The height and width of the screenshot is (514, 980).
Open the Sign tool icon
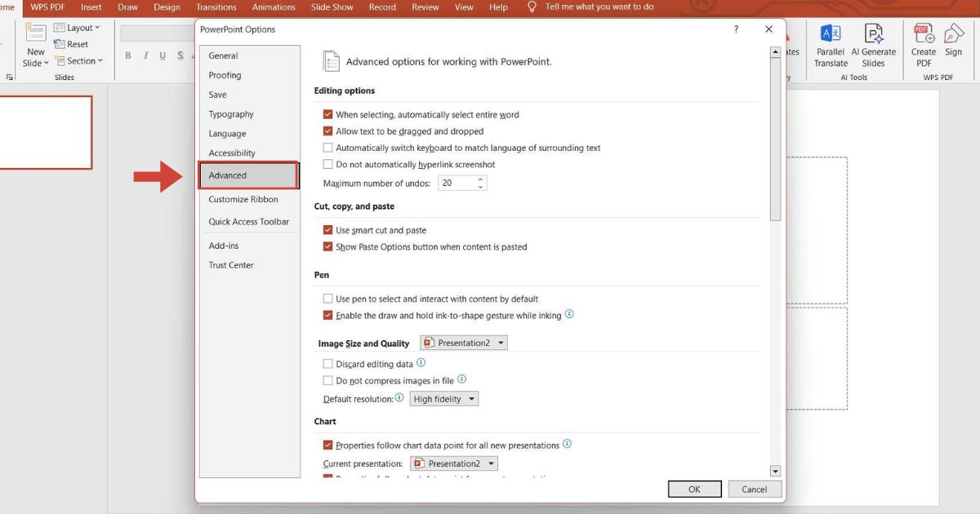pyautogui.click(x=954, y=33)
